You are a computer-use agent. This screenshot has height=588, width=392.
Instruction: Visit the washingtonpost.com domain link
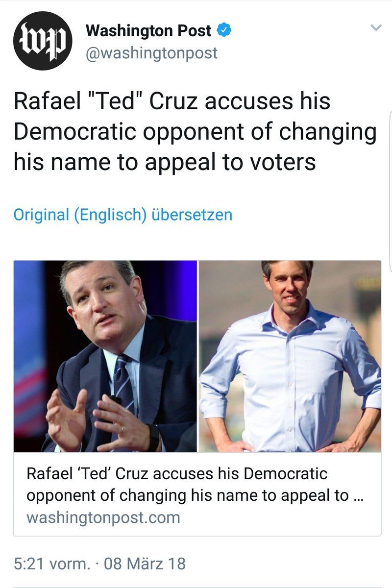(x=103, y=517)
